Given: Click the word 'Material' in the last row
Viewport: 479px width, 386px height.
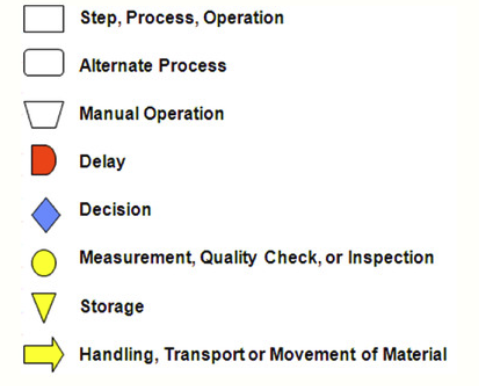Looking at the screenshot, I should tap(415, 354).
